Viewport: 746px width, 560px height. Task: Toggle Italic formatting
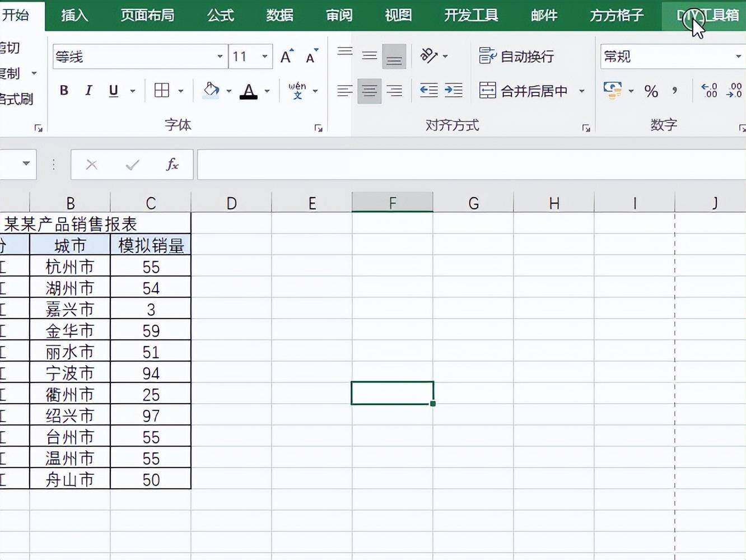tap(88, 90)
